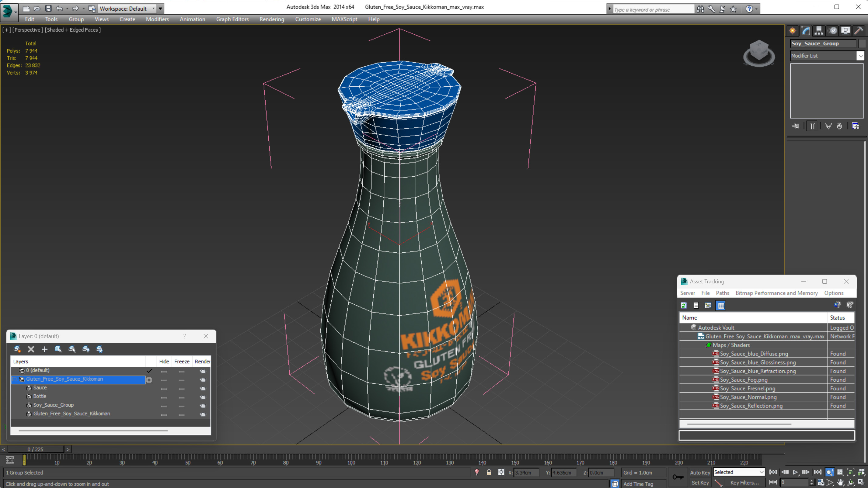Open Bitmap Performance and Memory menu
The width and height of the screenshot is (868, 488).
pyautogui.click(x=776, y=293)
